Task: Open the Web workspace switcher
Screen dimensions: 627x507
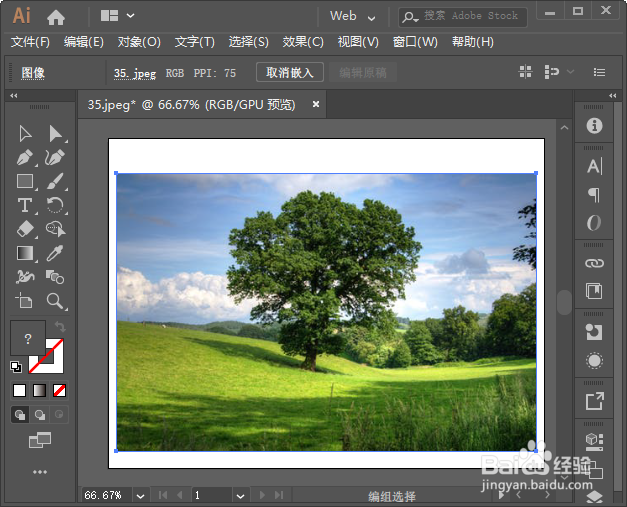Action: 352,16
